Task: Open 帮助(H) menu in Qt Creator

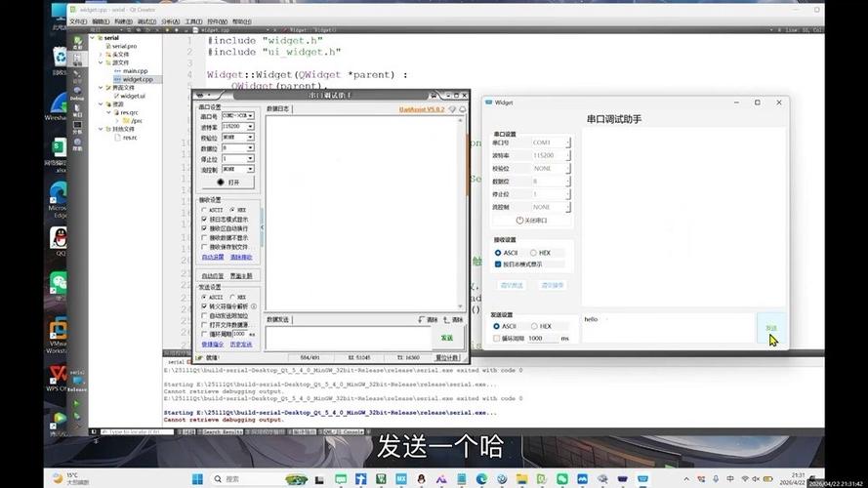Action: (x=242, y=21)
